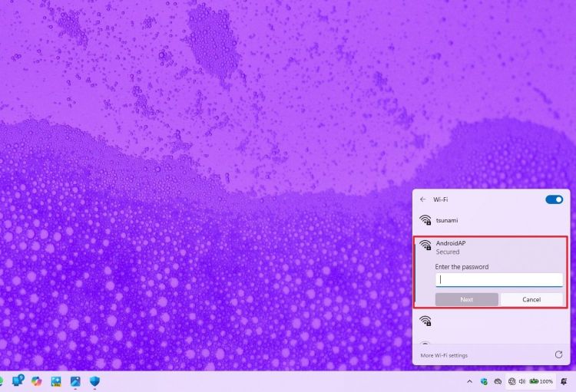Open Microsoft Copilot from the taskbar
The width and height of the screenshot is (576, 392).
(x=36, y=381)
